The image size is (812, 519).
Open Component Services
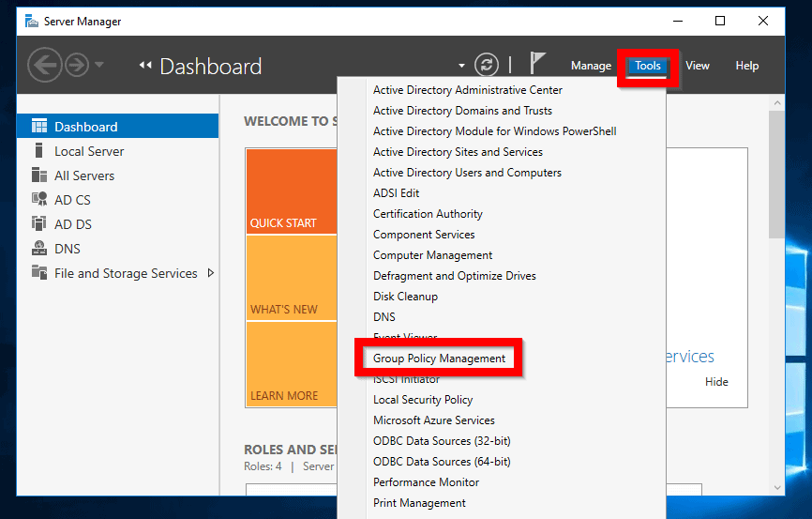424,235
